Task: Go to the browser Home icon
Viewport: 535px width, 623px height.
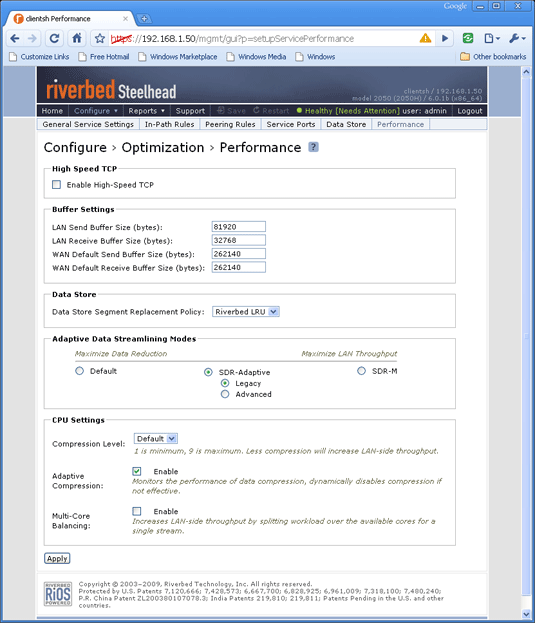Action: [x=77, y=39]
